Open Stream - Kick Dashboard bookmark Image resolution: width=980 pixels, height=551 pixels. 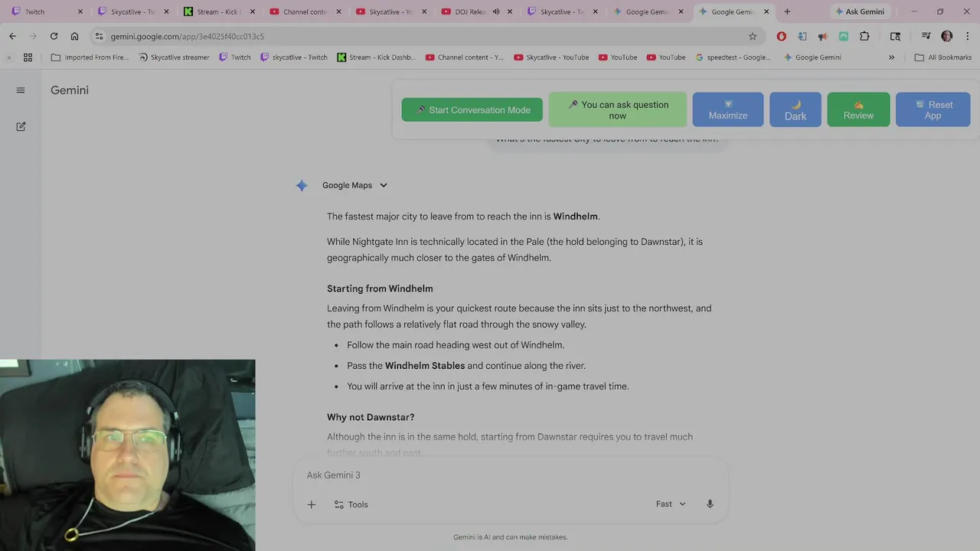coord(377,57)
